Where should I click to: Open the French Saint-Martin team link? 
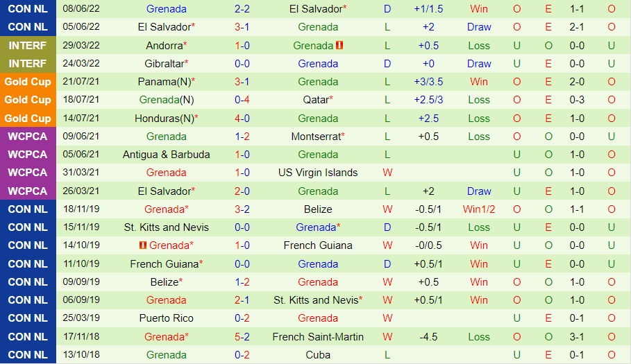pos(318,336)
